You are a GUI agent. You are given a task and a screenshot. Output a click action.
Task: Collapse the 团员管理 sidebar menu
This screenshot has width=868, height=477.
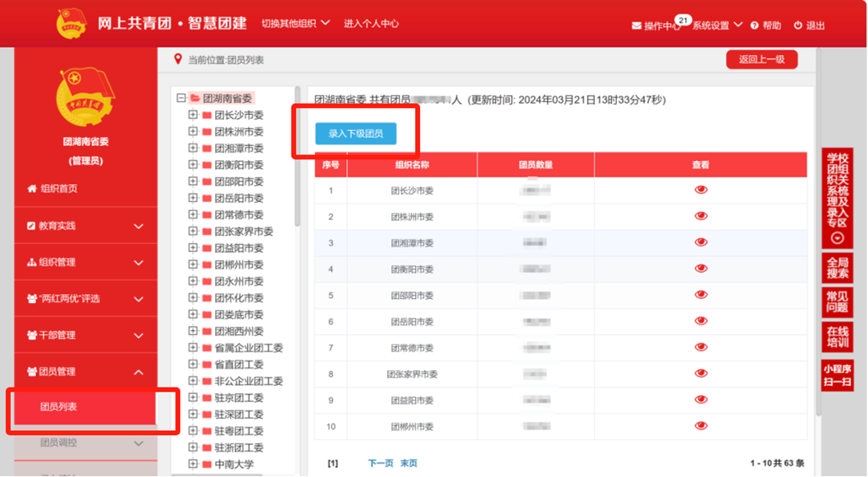tap(86, 372)
